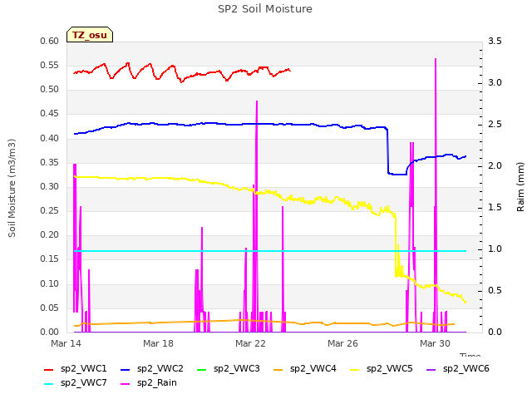Viewport: 532px width, 399px height.
Task: Click the TZ_osu annotation label
Action: (90, 35)
